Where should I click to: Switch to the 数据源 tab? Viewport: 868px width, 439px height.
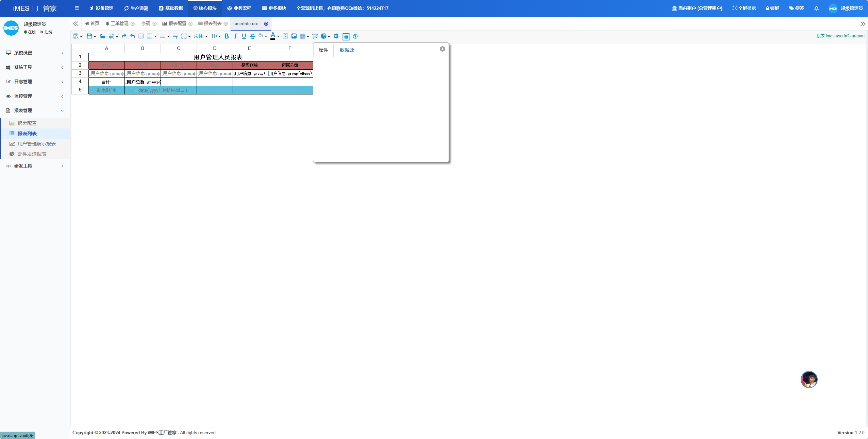tap(347, 50)
